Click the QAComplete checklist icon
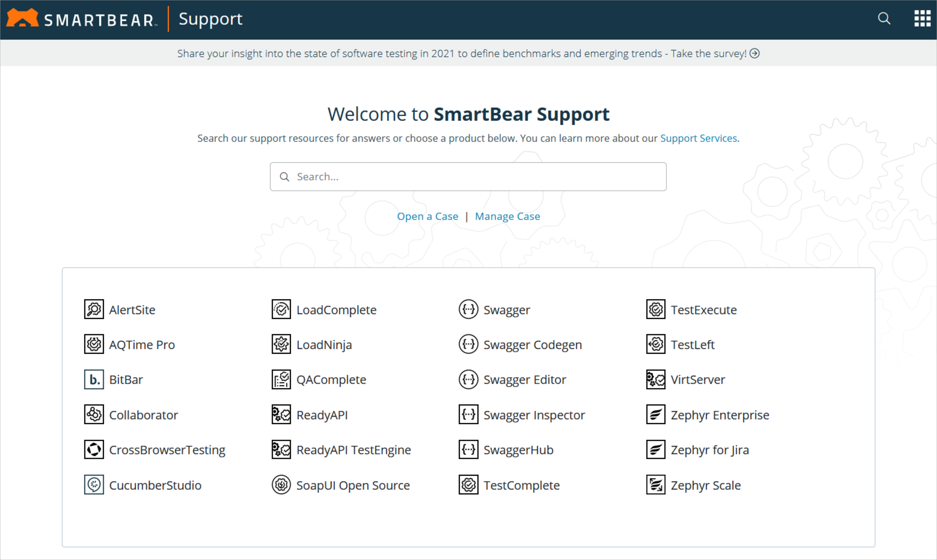The image size is (937, 560). pyautogui.click(x=281, y=379)
